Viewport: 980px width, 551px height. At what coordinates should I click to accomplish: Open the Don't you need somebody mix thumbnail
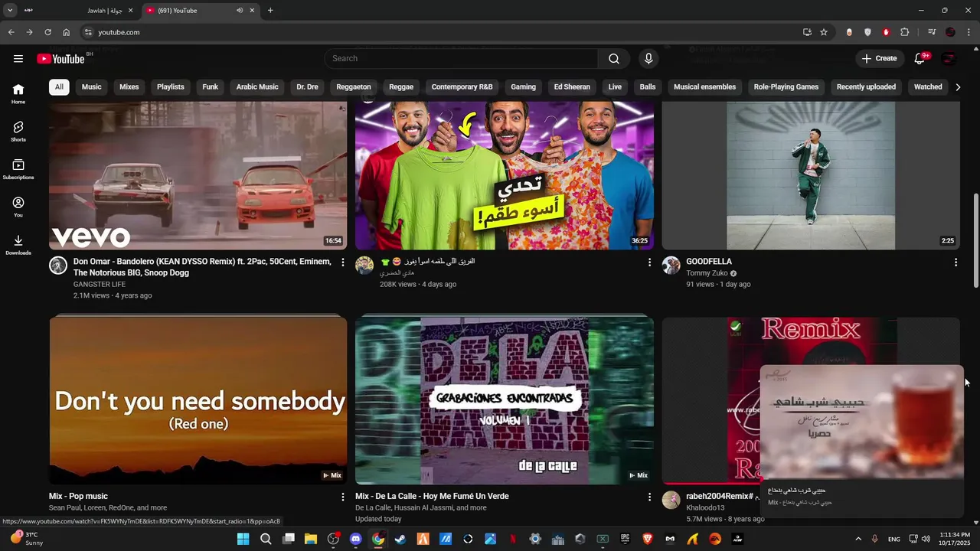198,400
